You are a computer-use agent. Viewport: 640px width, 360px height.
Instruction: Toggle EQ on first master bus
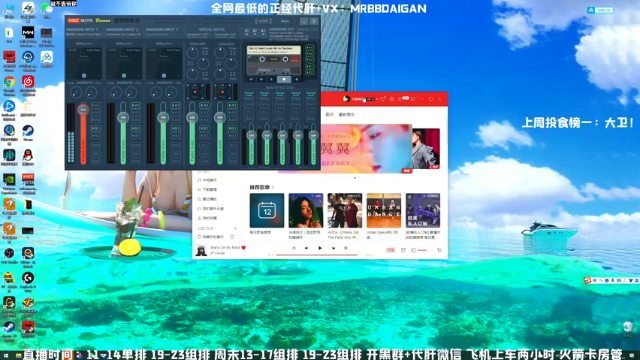[249, 110]
